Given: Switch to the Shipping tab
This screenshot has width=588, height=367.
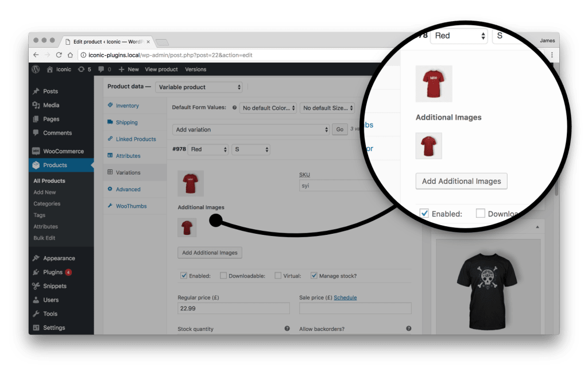Looking at the screenshot, I should [126, 122].
